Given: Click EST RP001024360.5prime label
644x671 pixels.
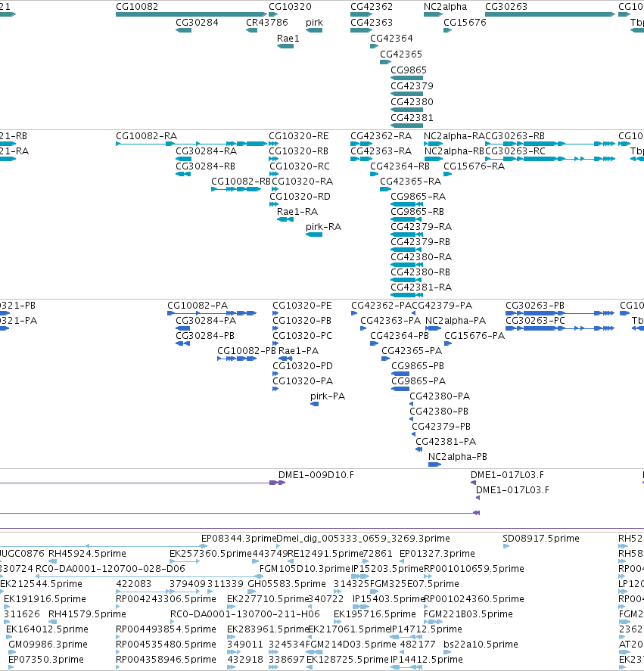Looking at the screenshot, I should tap(474, 598).
